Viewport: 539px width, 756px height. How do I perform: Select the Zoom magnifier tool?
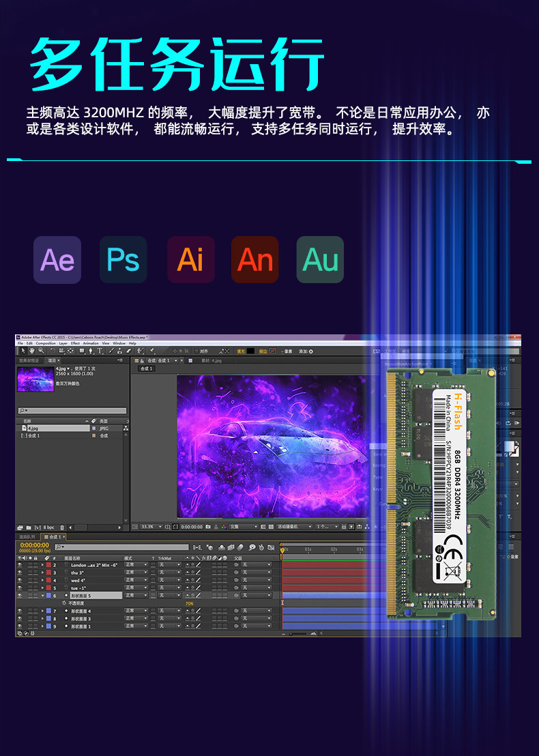pos(41,351)
